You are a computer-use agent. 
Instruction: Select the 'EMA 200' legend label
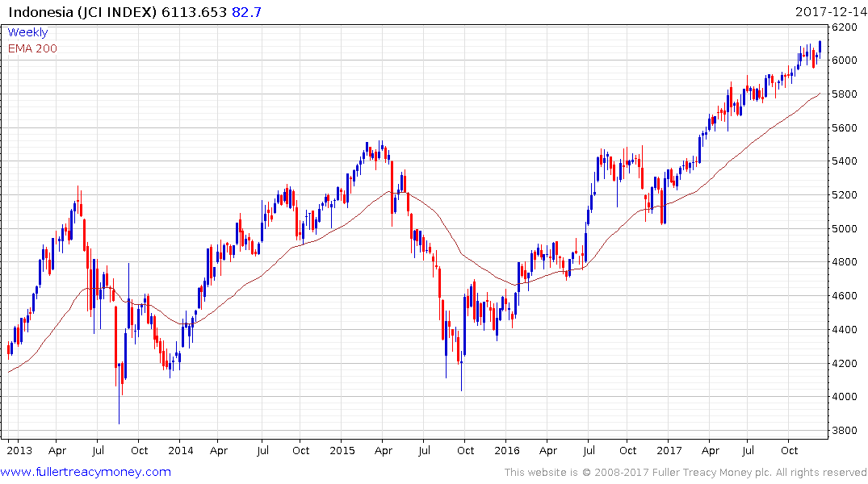(x=32, y=48)
